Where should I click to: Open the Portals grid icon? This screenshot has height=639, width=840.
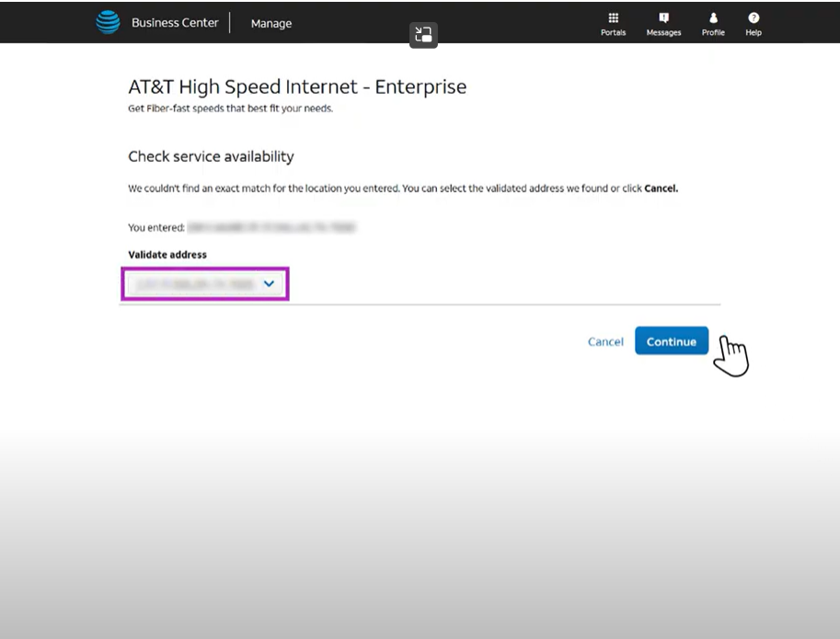coord(614,17)
